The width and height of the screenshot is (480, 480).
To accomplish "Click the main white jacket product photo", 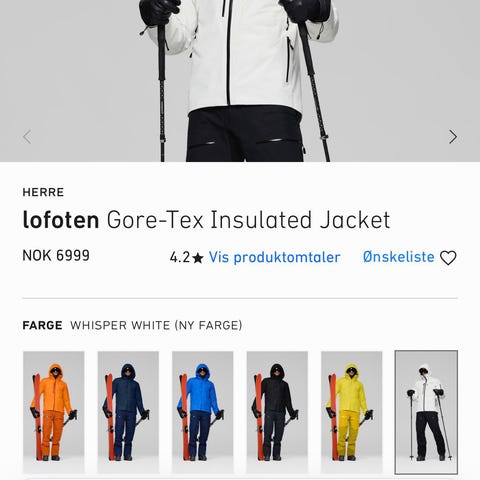I will [x=240, y=81].
